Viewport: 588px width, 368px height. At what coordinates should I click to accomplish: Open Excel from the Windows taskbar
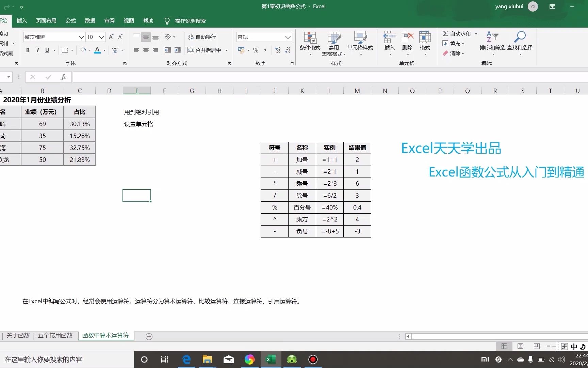271,359
